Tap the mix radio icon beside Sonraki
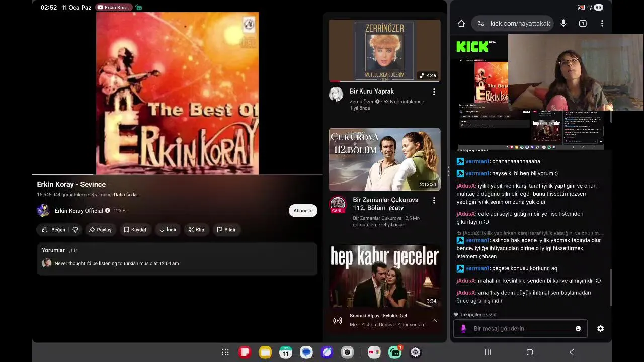644x362 pixels. coord(338,320)
